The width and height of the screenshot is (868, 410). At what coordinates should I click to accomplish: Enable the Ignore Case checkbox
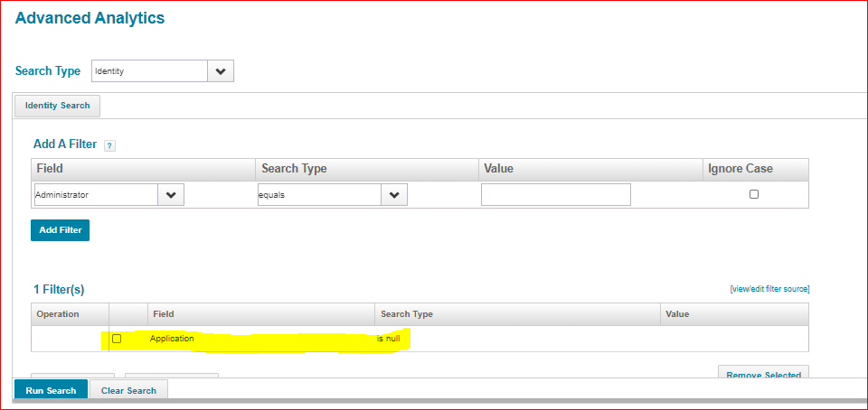click(754, 194)
